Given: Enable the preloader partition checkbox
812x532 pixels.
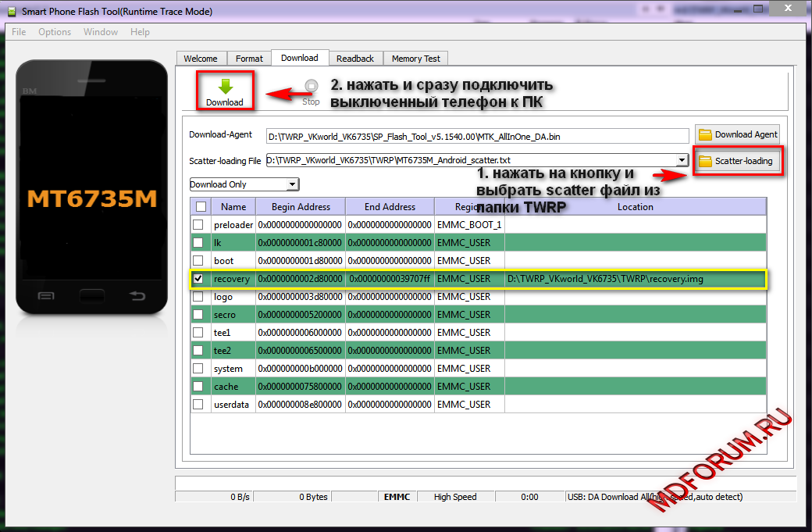Looking at the screenshot, I should [198, 225].
